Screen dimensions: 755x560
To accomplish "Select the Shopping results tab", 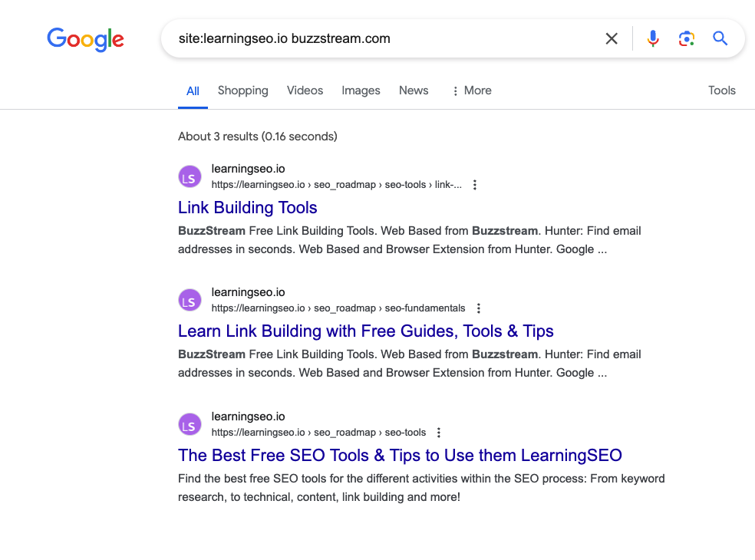I will (x=242, y=91).
